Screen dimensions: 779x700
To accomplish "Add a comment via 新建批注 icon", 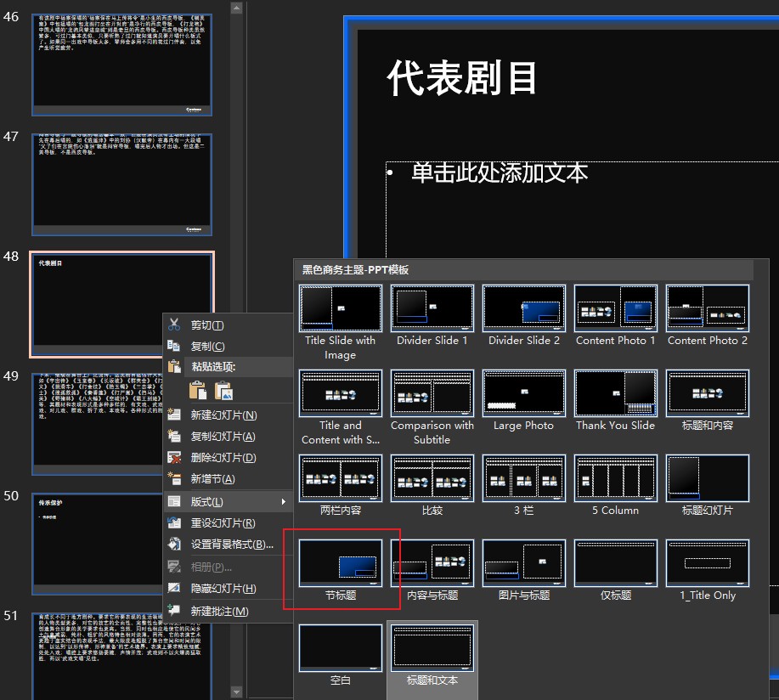I will [173, 610].
